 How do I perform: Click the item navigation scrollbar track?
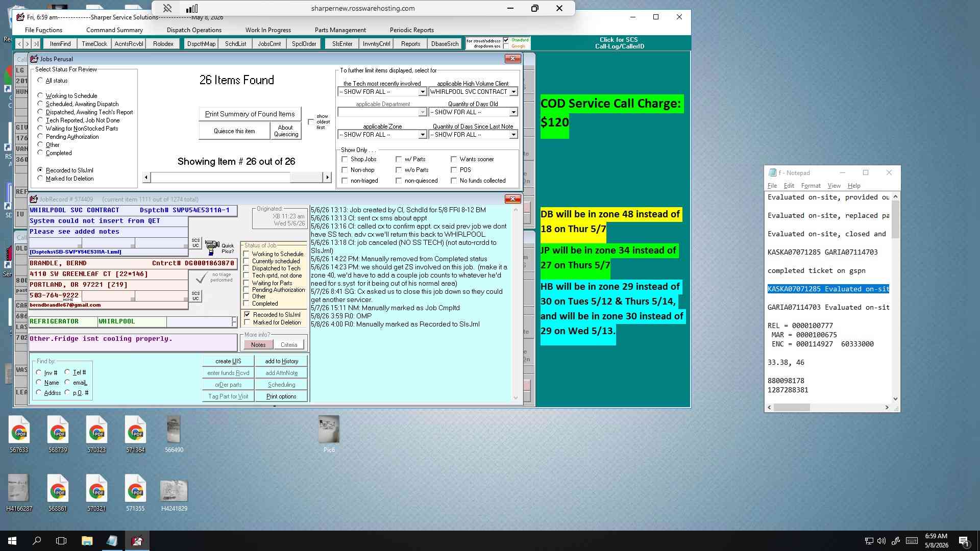(237, 177)
